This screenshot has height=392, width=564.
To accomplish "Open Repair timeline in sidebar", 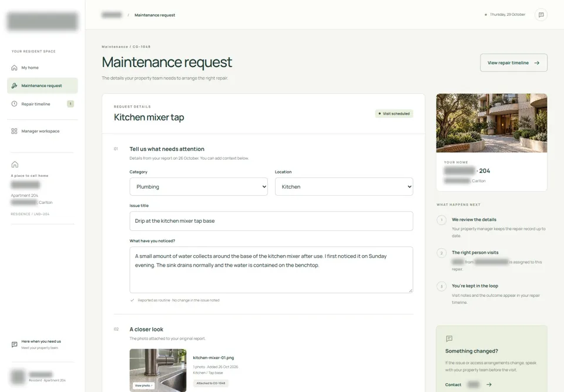I will pyautogui.click(x=42, y=104).
